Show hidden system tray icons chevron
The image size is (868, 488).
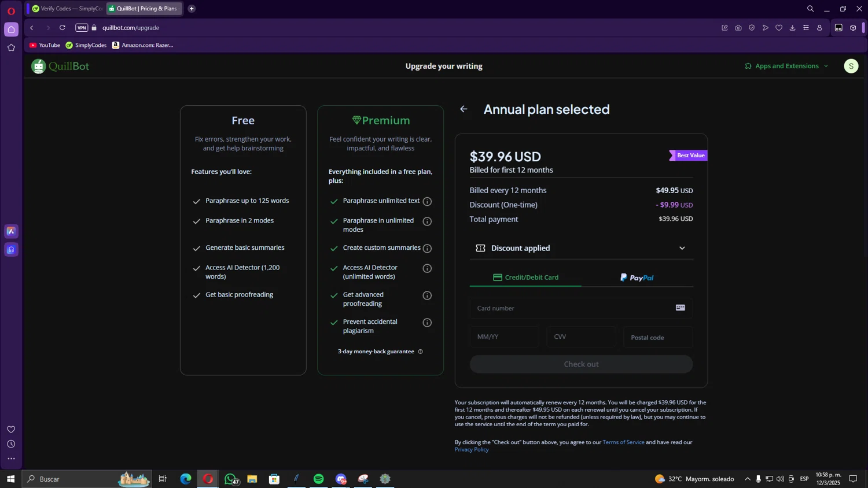747,479
